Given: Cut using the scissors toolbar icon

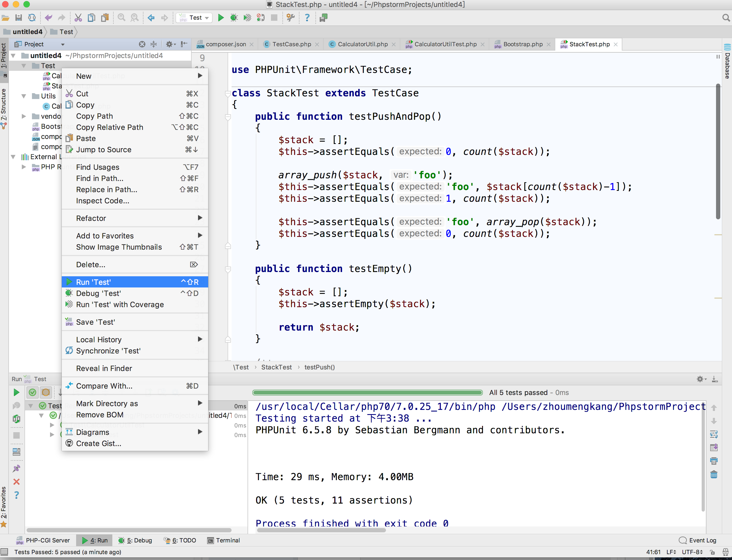Looking at the screenshot, I should 78,18.
